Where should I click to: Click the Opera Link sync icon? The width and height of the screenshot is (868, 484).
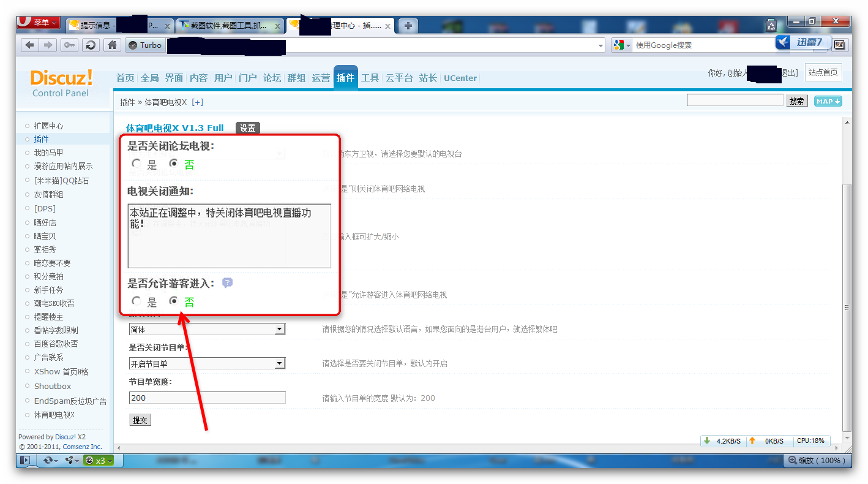(x=50, y=461)
